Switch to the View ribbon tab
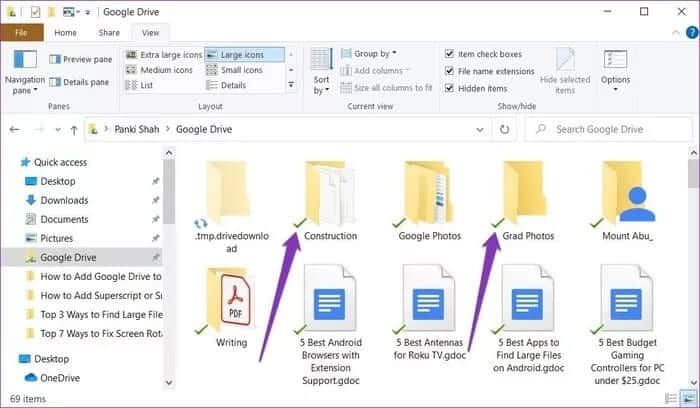Viewport: 700px width, 408px height. (150, 33)
